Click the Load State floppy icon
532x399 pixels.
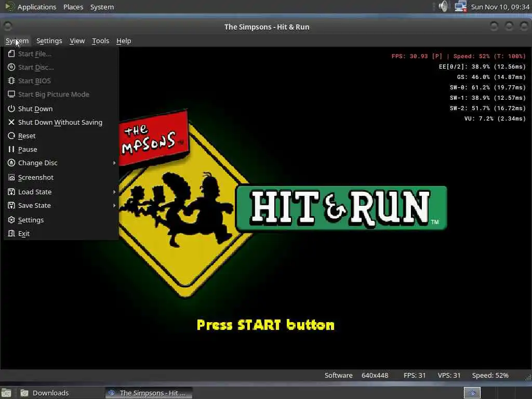pyautogui.click(x=11, y=192)
